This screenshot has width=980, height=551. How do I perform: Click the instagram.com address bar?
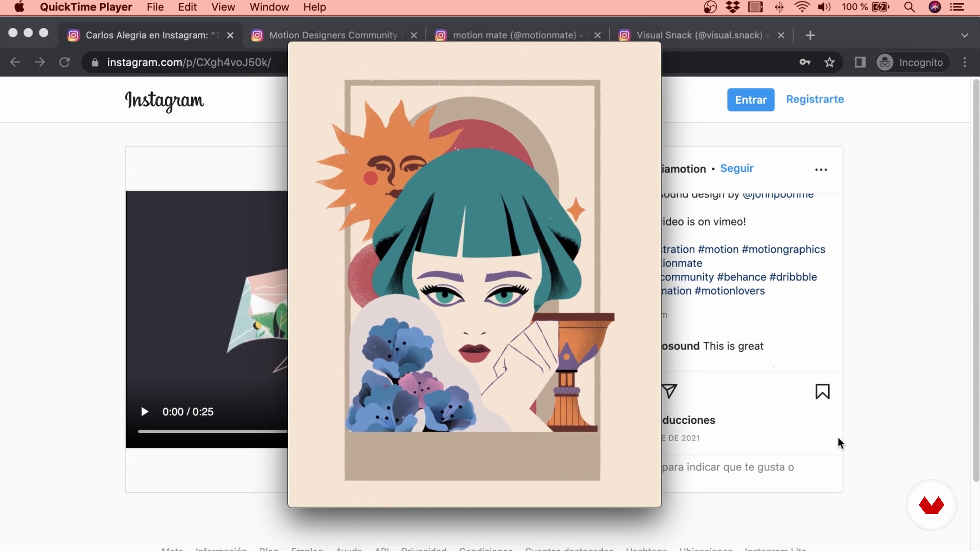click(x=189, y=62)
